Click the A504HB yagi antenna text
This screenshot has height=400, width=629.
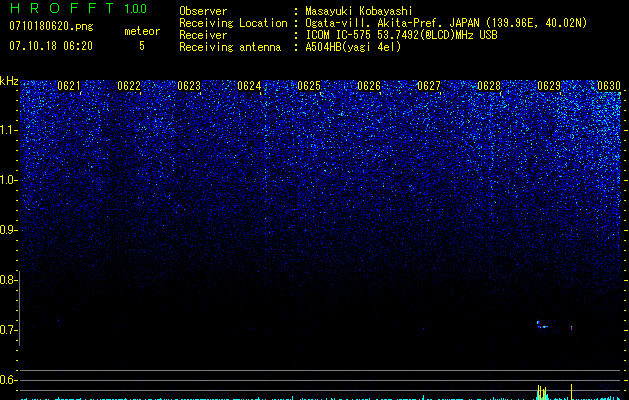(x=353, y=47)
